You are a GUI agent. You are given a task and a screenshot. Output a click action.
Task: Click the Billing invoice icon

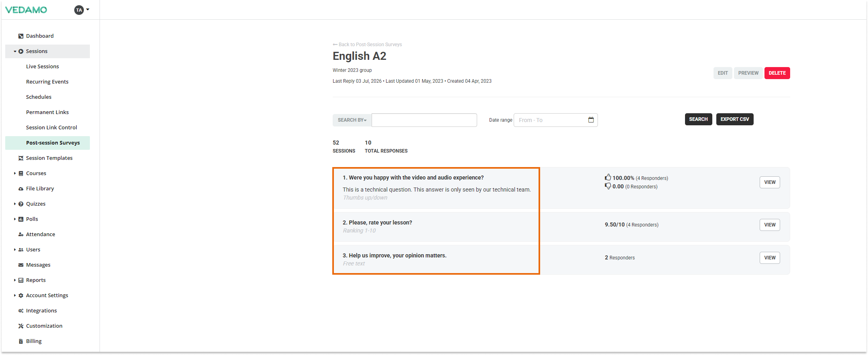click(x=21, y=341)
